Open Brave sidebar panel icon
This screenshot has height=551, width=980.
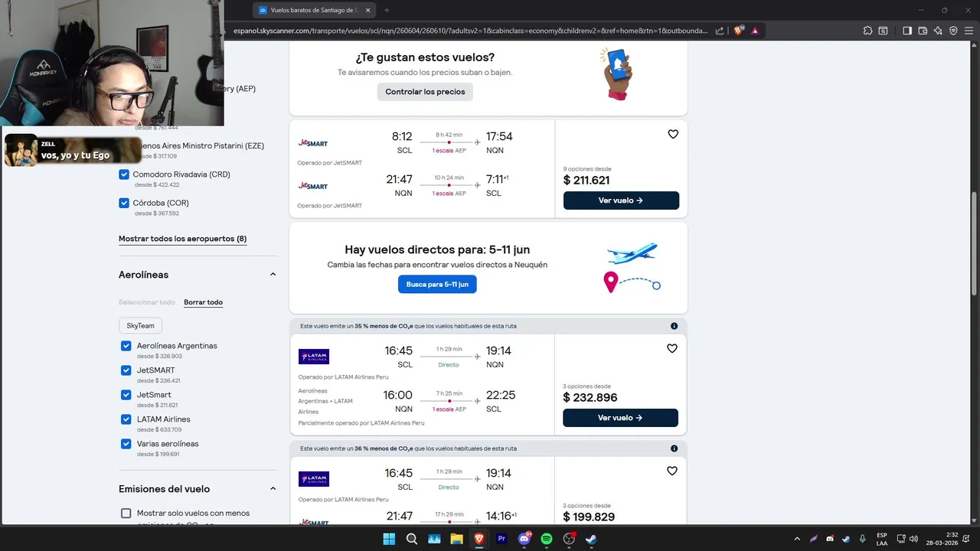tap(907, 31)
